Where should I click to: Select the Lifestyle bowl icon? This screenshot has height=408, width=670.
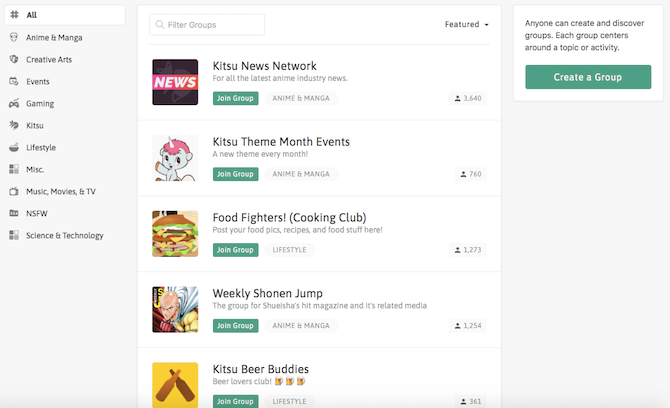tap(14, 147)
